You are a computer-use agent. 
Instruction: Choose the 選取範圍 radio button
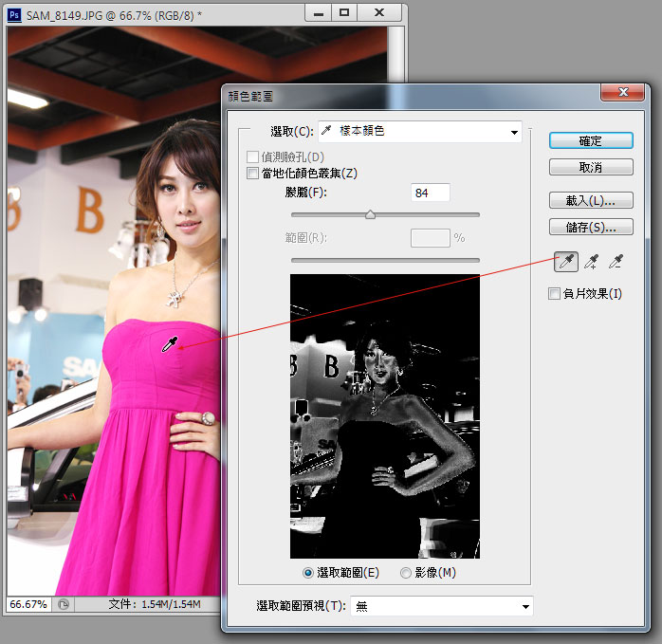point(308,573)
